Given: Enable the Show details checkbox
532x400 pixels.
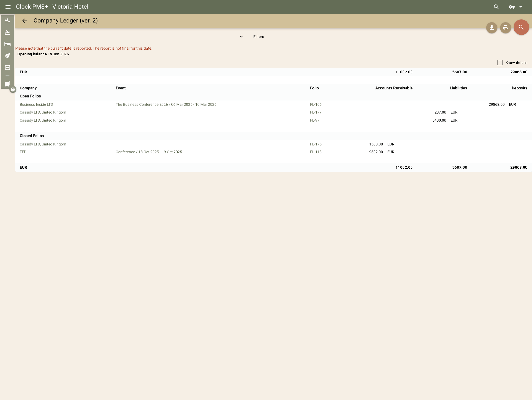Looking at the screenshot, I should 500,62.
